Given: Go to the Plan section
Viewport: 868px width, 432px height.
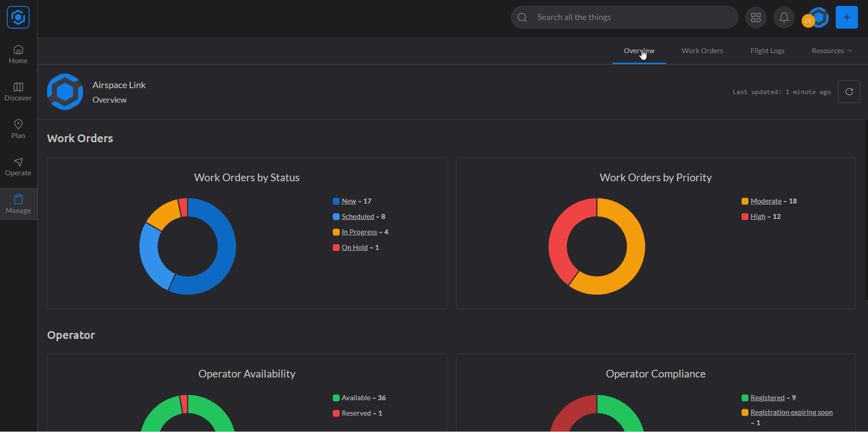Looking at the screenshot, I should (x=18, y=129).
